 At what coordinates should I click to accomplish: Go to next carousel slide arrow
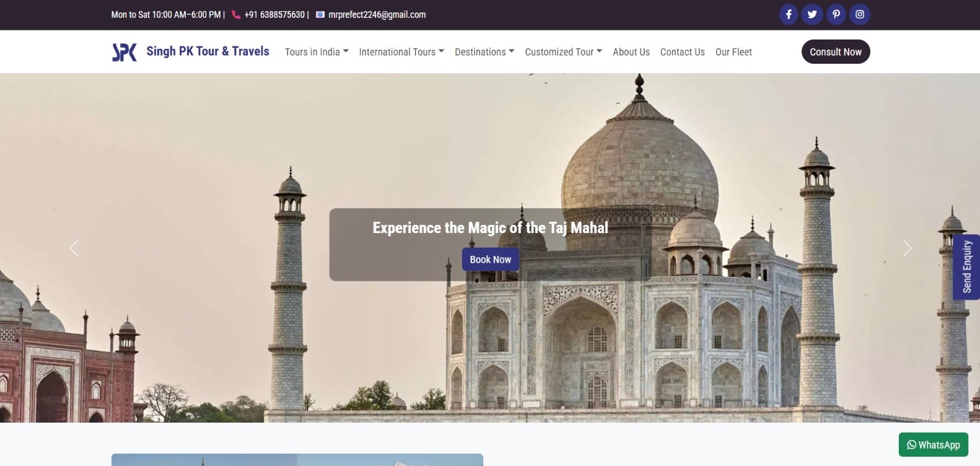[907, 248]
